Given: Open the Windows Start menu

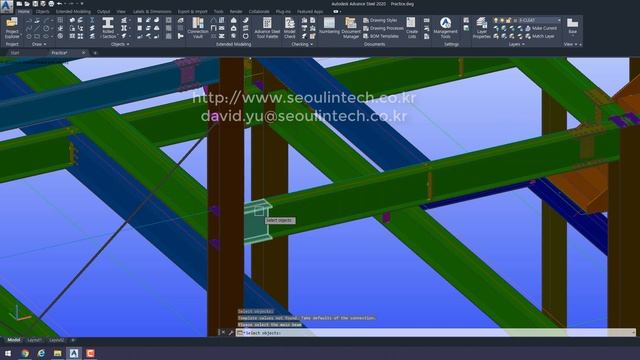Looking at the screenshot, I should (8, 353).
